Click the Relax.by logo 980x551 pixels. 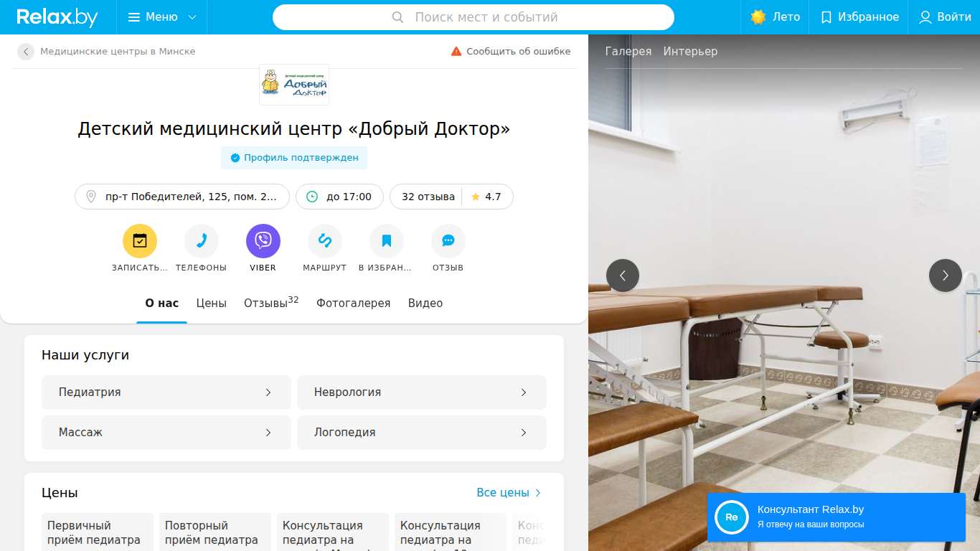tap(57, 17)
